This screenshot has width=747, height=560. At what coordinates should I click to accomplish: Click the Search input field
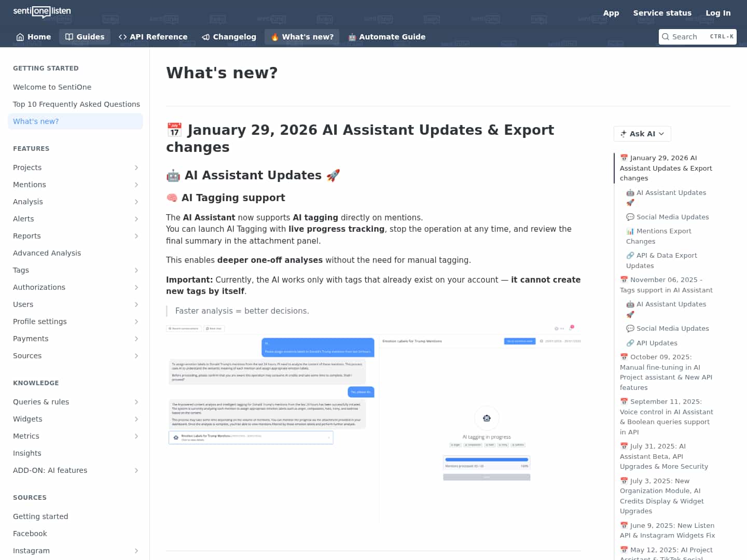pos(690,37)
